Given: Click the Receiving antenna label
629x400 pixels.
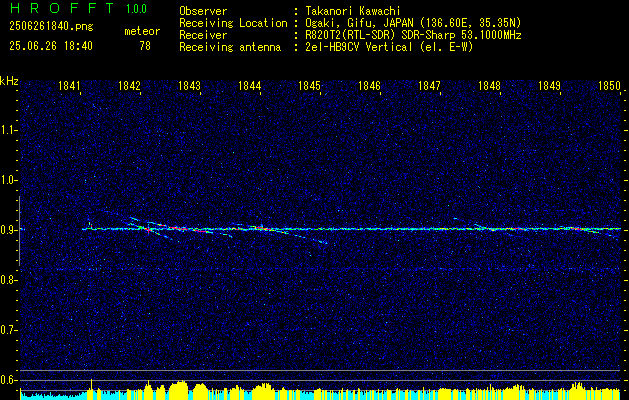Looking at the screenshot, I should [230, 47].
